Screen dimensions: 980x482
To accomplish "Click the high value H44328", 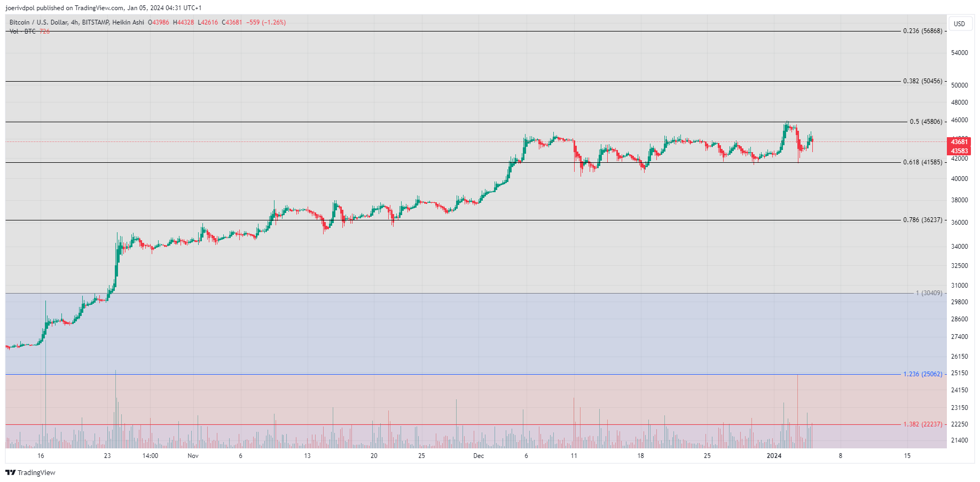I will 183,22.
